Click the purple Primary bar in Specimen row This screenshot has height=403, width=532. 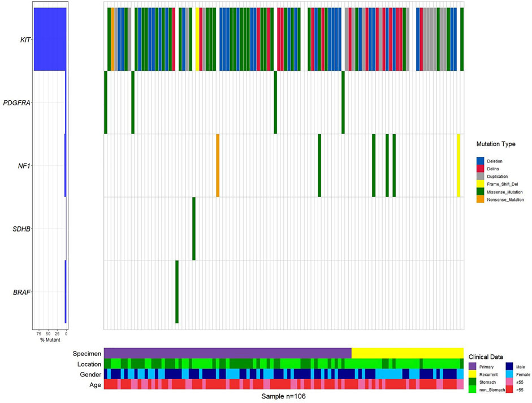[228, 353]
